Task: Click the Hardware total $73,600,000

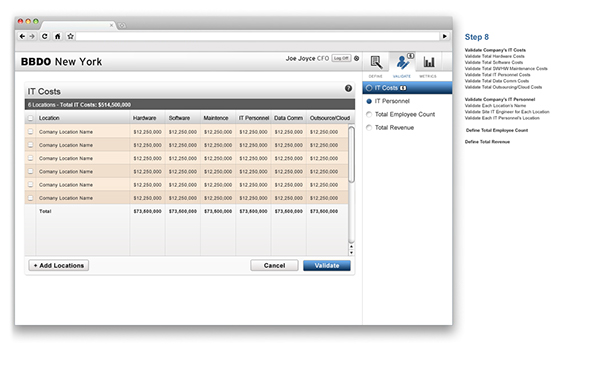Action: pos(147,211)
